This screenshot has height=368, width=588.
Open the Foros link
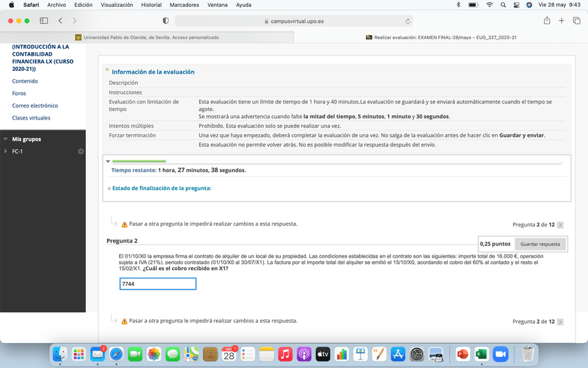pos(19,94)
